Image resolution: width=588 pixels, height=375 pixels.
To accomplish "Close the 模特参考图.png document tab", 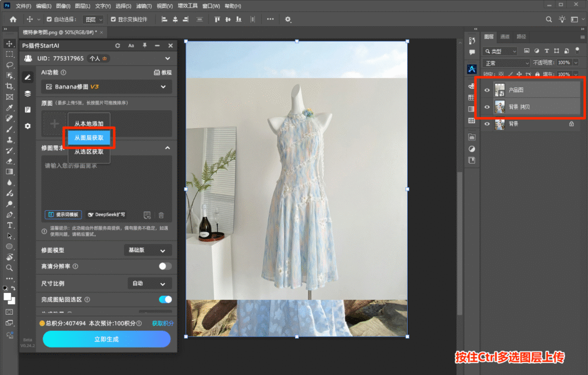I will (x=101, y=33).
